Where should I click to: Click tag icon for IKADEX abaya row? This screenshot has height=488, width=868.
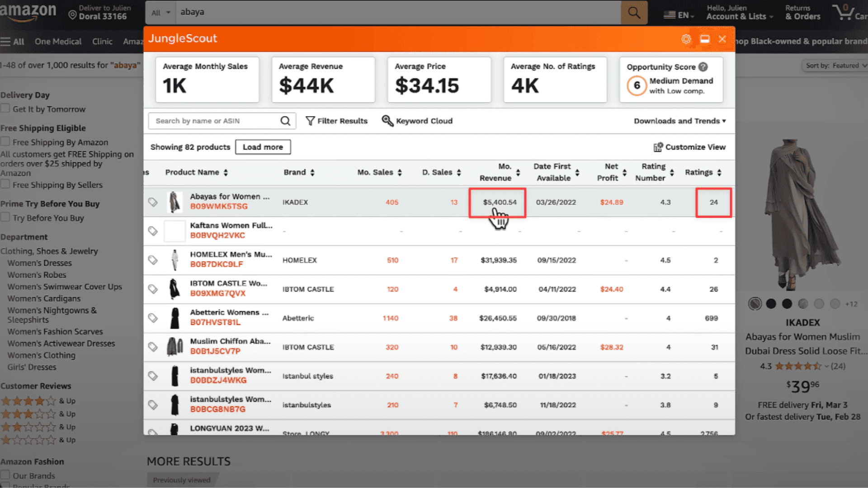[x=153, y=202]
